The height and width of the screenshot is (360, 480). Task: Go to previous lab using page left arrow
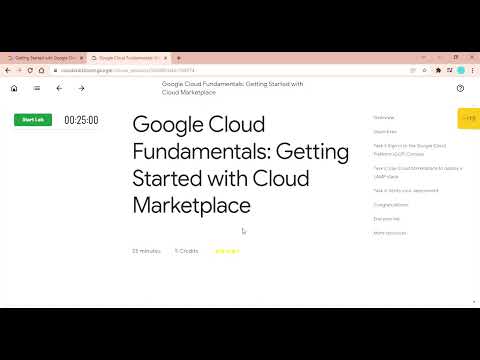click(59, 88)
